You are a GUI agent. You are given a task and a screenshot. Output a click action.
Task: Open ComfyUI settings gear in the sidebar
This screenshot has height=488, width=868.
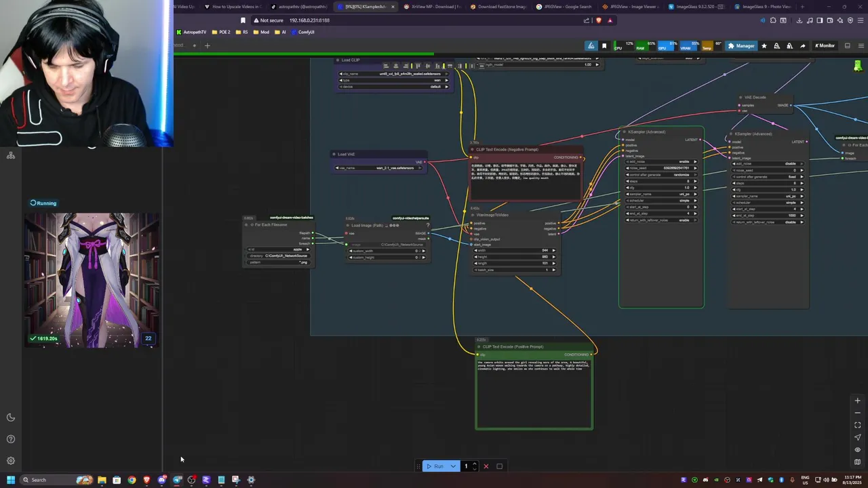pos(11,461)
